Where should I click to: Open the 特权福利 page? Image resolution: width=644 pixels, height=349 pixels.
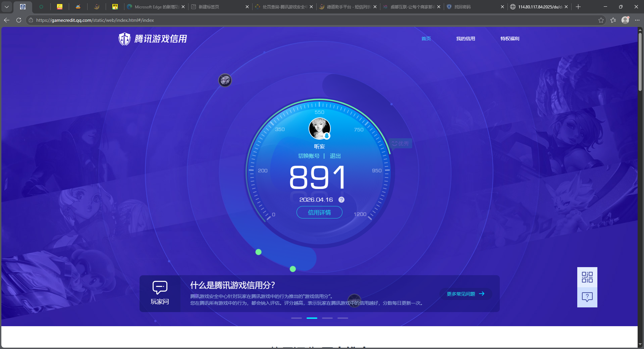click(x=509, y=39)
